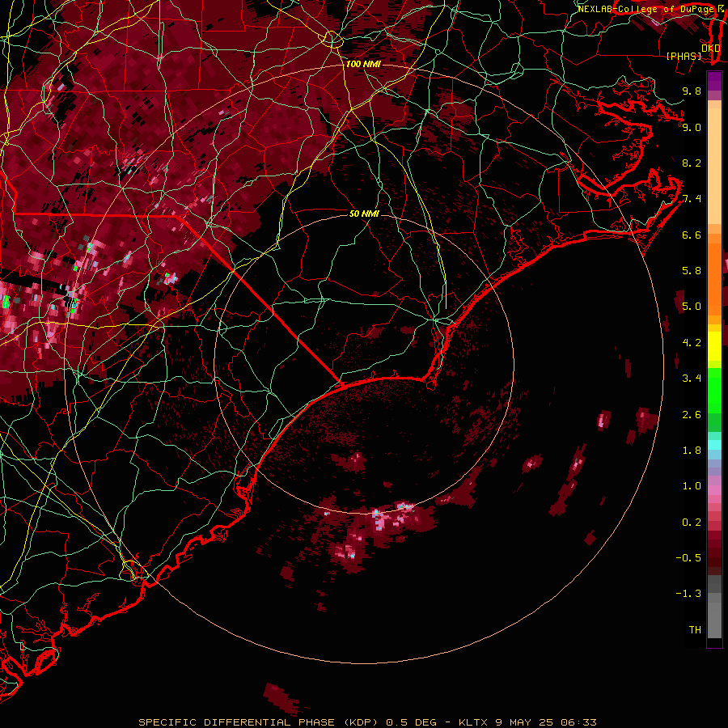Click the -0.5 value on color scale

(688, 558)
